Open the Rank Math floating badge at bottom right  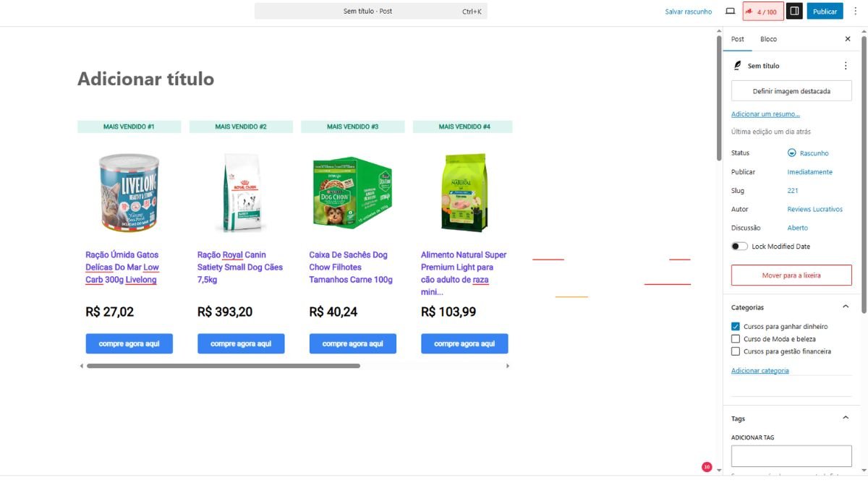pyautogui.click(x=707, y=467)
